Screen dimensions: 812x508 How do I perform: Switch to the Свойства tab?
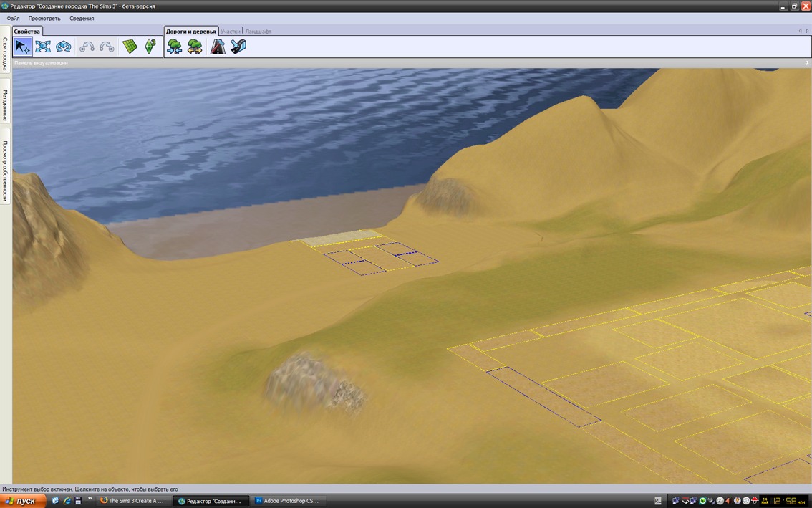click(x=27, y=31)
